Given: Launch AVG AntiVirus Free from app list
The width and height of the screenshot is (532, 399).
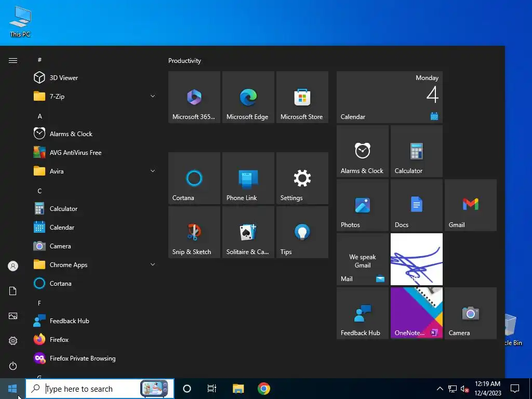Looking at the screenshot, I should click(x=95, y=153).
